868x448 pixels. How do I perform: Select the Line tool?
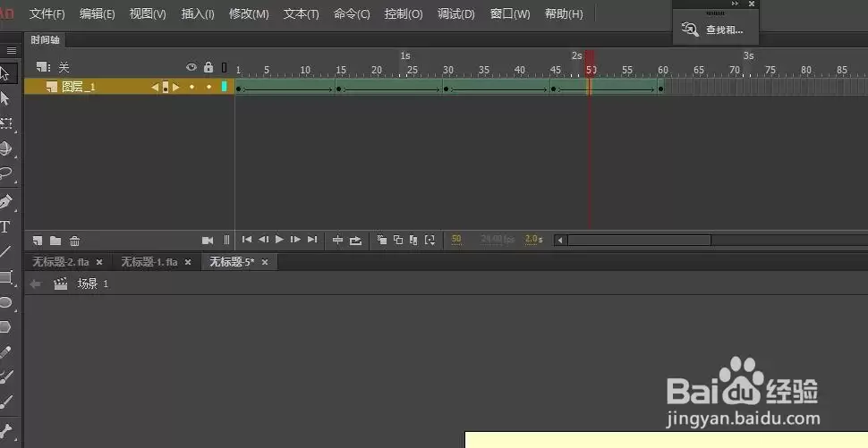coord(5,252)
